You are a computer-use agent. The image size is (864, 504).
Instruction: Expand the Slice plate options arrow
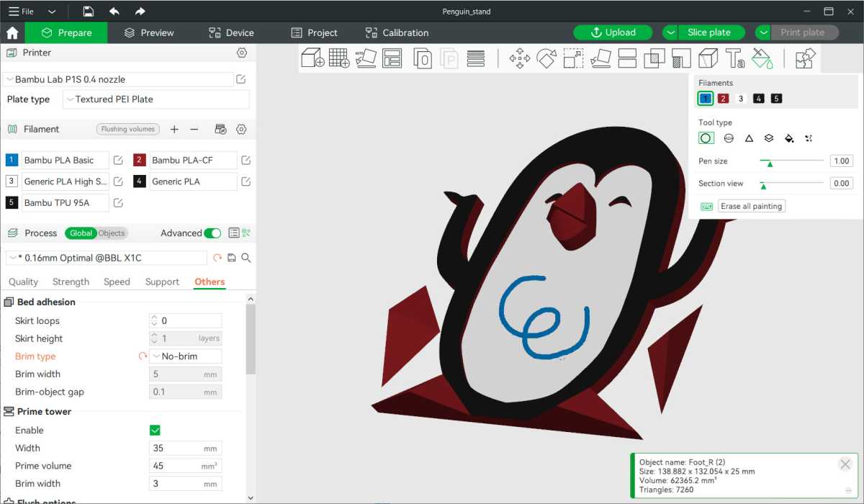tap(670, 32)
